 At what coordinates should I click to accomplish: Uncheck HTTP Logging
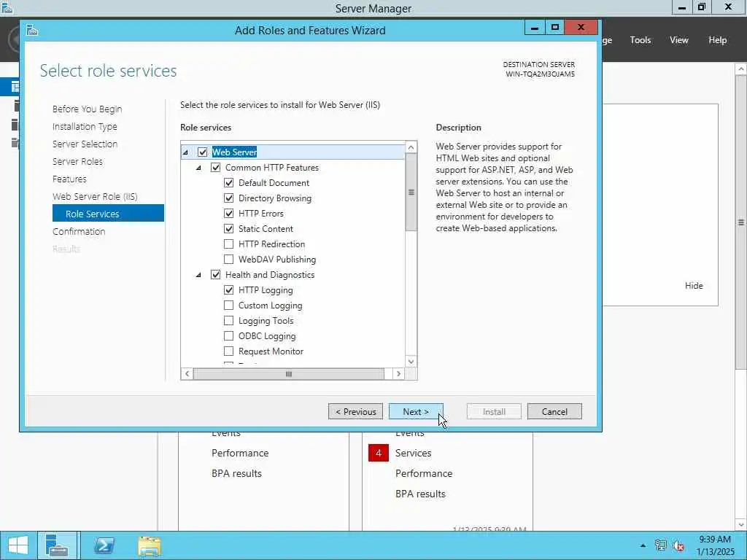(228, 290)
